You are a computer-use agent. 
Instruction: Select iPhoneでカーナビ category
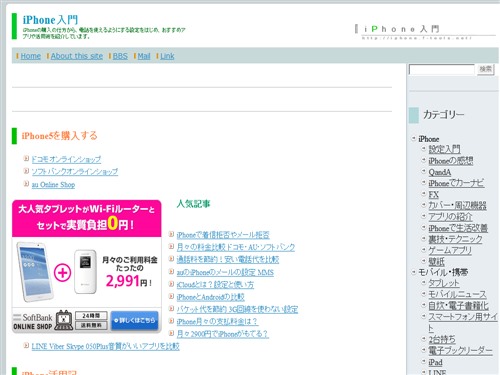456,183
